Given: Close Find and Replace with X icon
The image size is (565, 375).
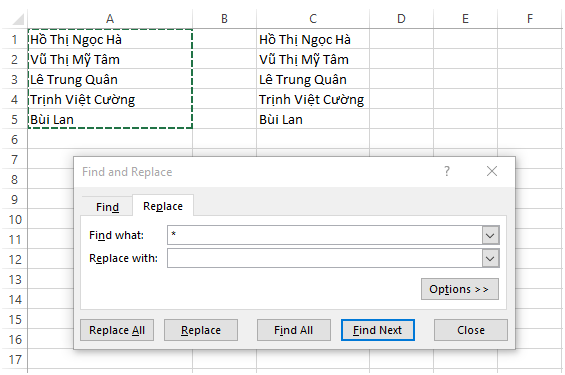Looking at the screenshot, I should 491,171.
